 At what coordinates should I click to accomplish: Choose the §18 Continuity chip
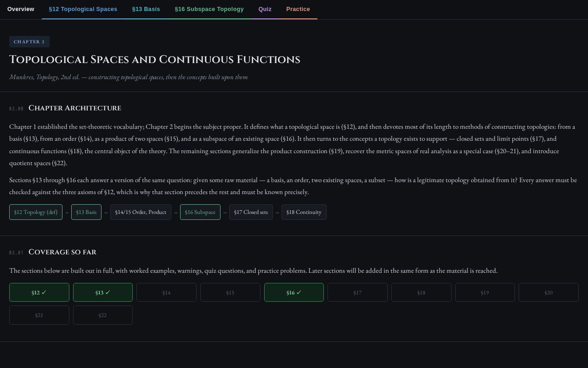pos(304,212)
